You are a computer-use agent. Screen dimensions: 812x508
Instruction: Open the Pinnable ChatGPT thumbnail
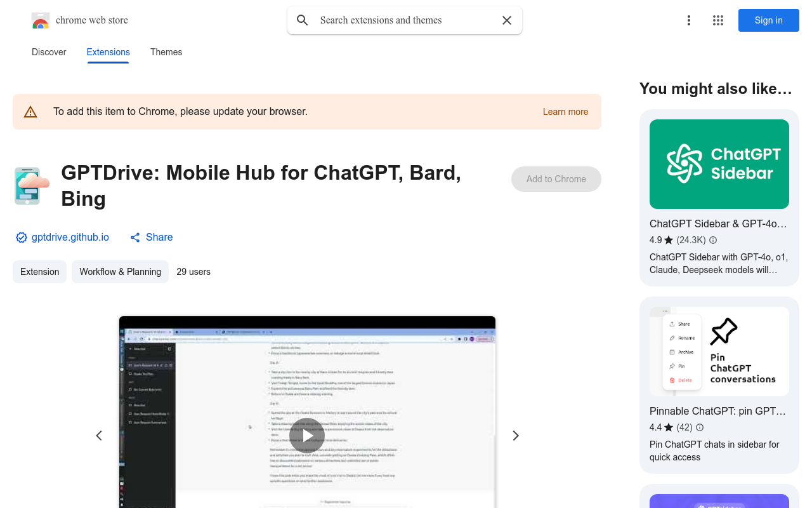point(719,352)
